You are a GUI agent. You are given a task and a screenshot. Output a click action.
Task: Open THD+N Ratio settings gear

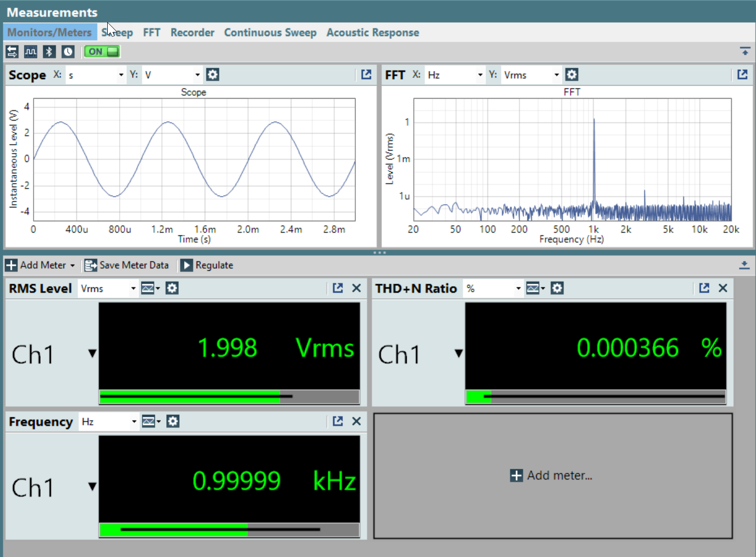coord(557,289)
